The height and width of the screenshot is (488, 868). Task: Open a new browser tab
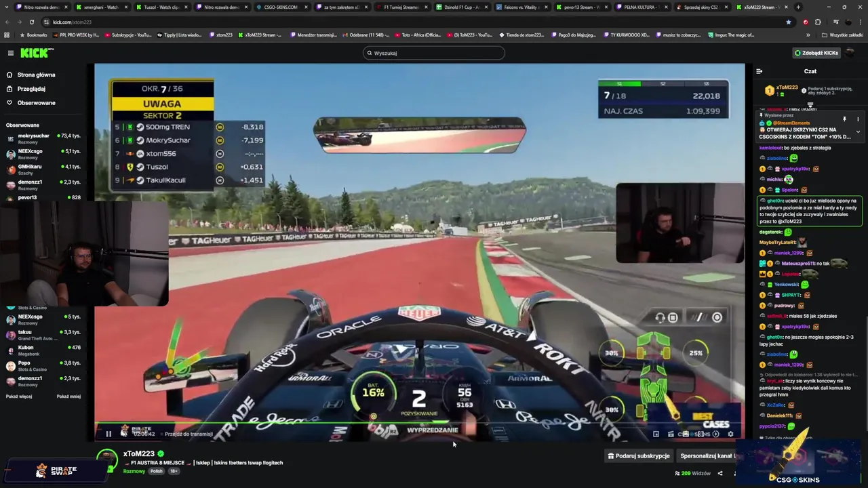(x=797, y=7)
